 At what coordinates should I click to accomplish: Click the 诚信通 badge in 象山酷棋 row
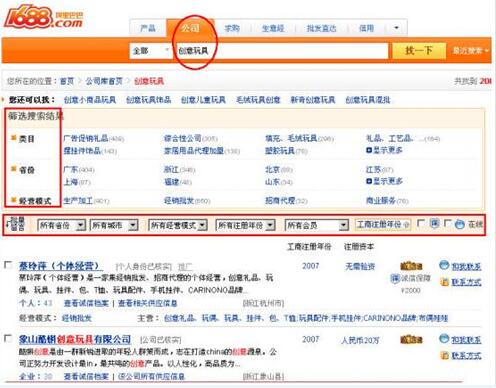coord(411,339)
